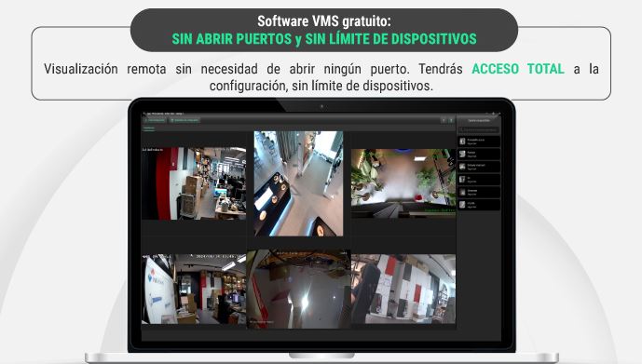Click second small icon right of toolbar
Screen dimensions: 642x364
451,120
